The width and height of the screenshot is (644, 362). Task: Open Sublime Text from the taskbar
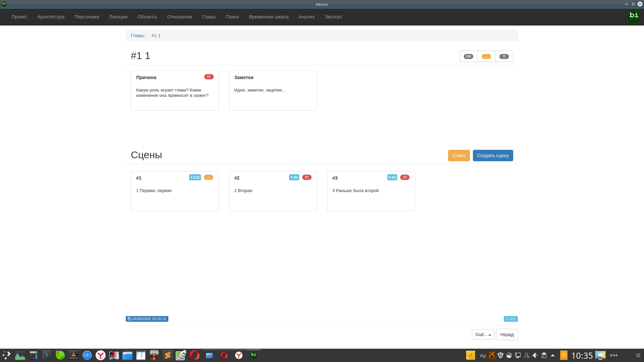(x=167, y=355)
